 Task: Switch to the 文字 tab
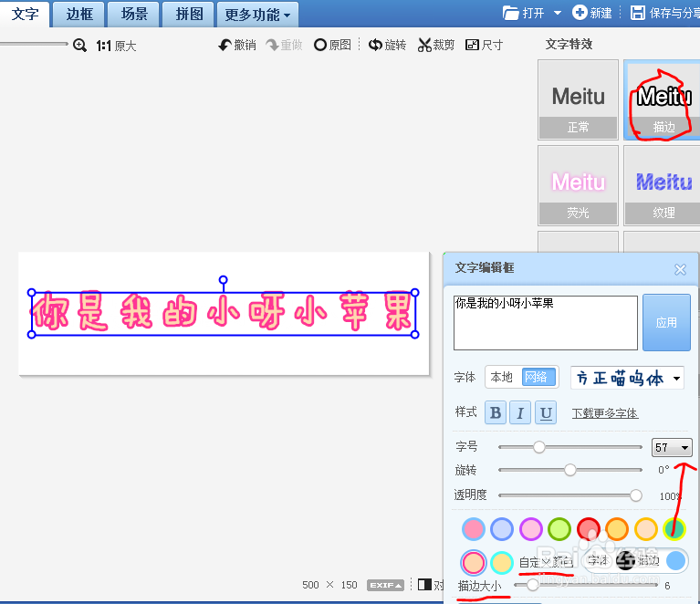(x=25, y=15)
